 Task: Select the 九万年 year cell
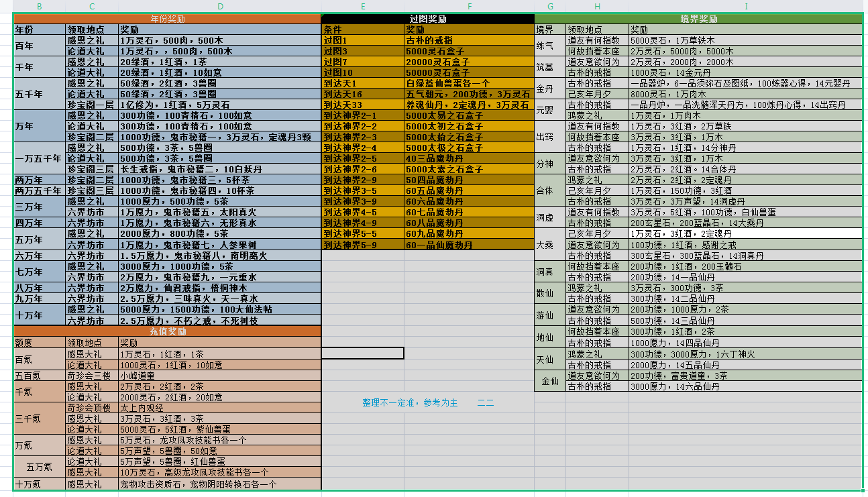point(40,298)
